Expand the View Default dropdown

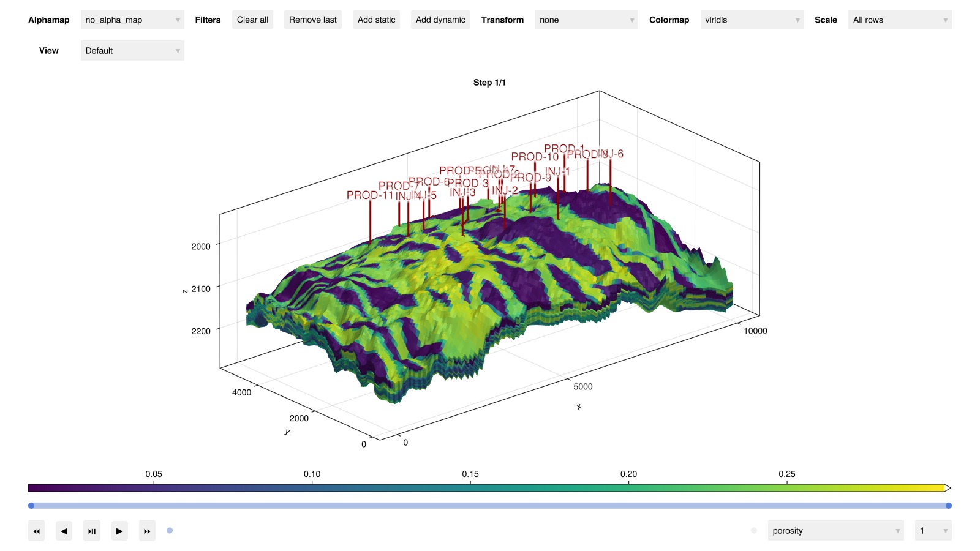[x=132, y=51]
